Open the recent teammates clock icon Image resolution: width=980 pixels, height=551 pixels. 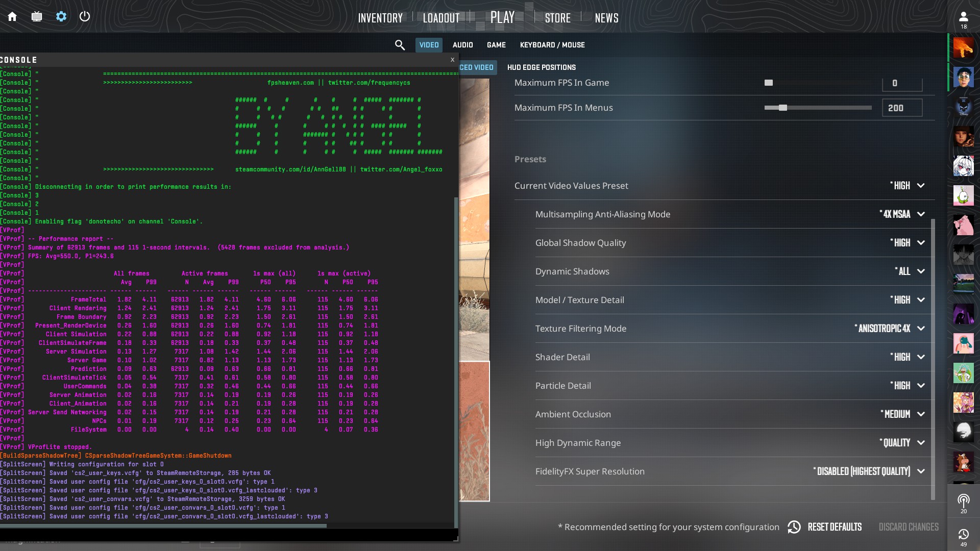tap(963, 534)
